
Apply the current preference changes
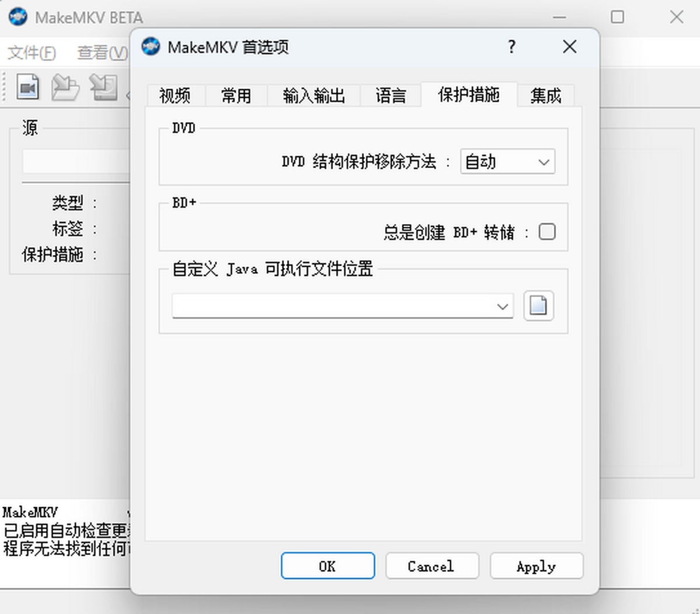pos(536,566)
